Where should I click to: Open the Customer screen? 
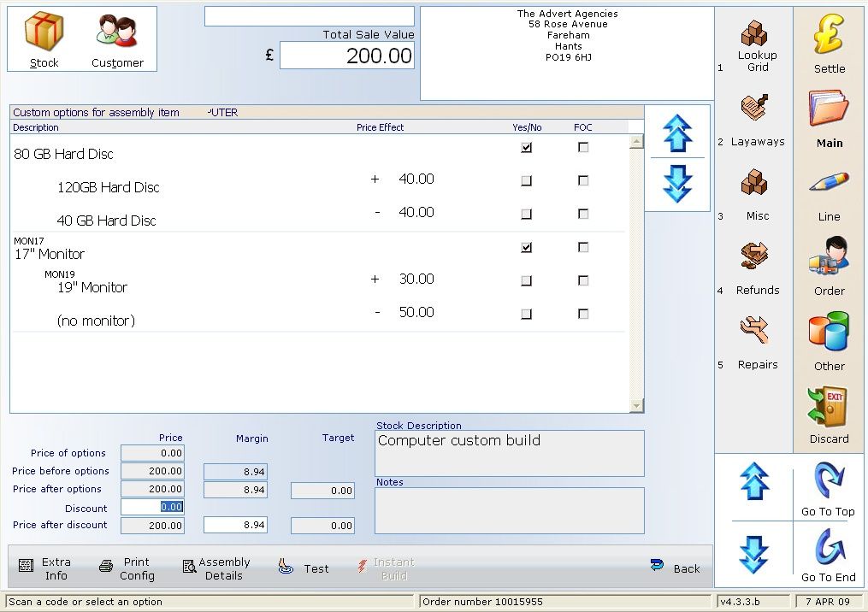[x=117, y=38]
